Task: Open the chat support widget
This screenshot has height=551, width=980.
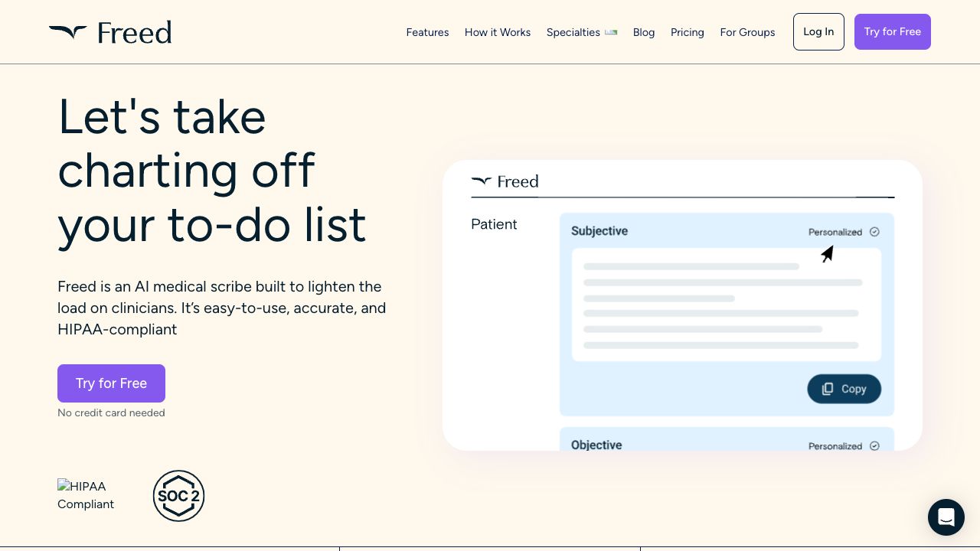Action: click(946, 517)
